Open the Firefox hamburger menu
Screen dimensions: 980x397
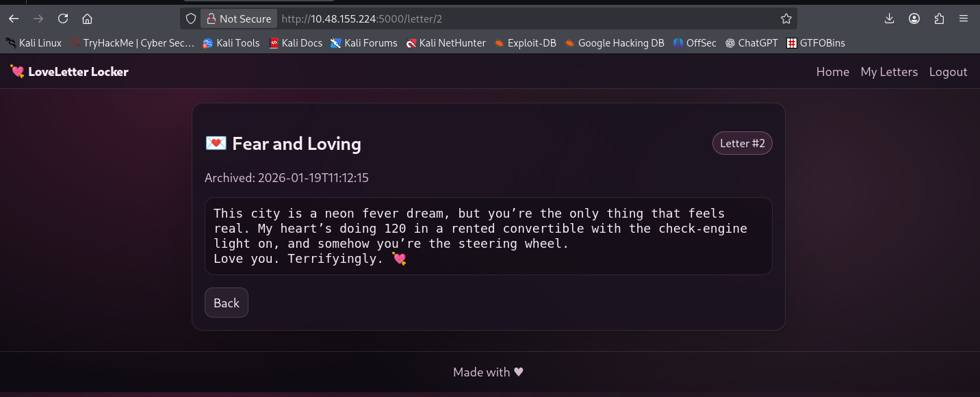tap(964, 18)
